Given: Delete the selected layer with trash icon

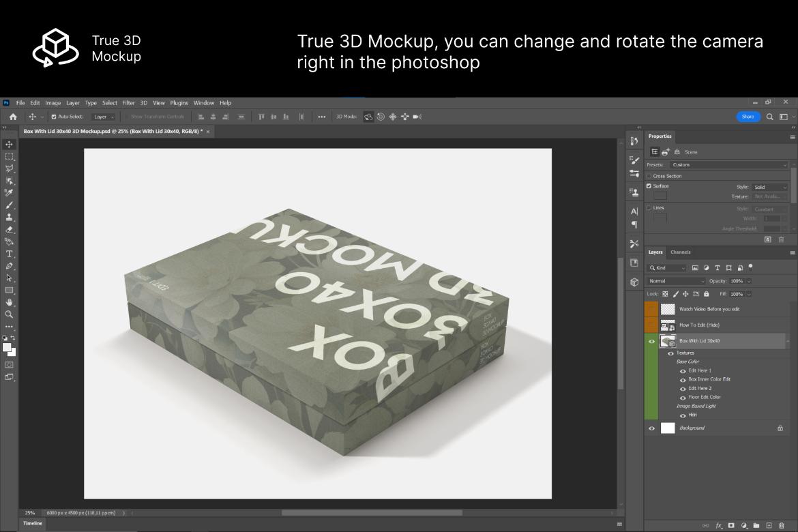Looking at the screenshot, I should pos(782,525).
